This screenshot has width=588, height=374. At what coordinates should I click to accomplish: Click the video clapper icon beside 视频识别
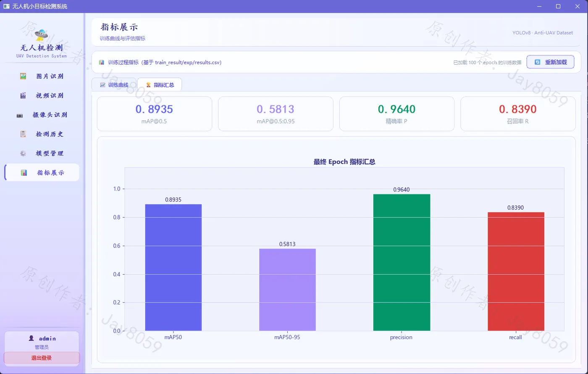[x=23, y=96]
